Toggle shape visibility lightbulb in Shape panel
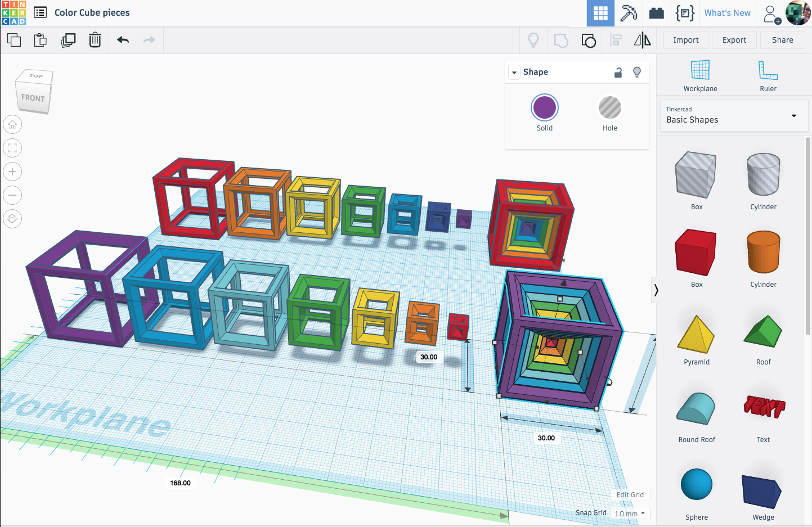The image size is (812, 527). point(637,72)
